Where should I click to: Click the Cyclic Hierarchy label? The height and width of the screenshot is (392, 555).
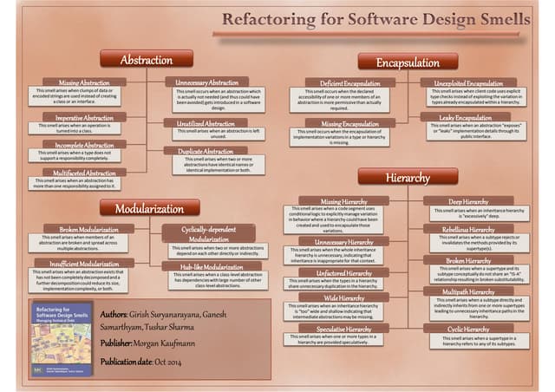[x=468, y=330]
